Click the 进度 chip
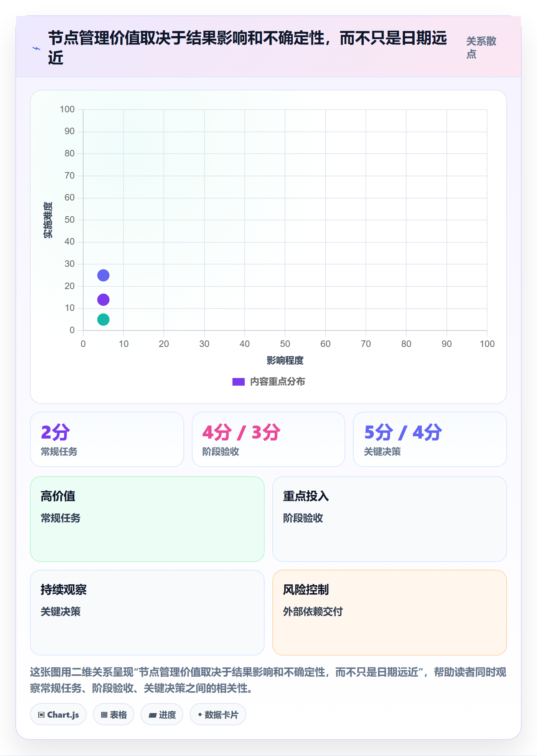The image size is (537, 756). 162,715
